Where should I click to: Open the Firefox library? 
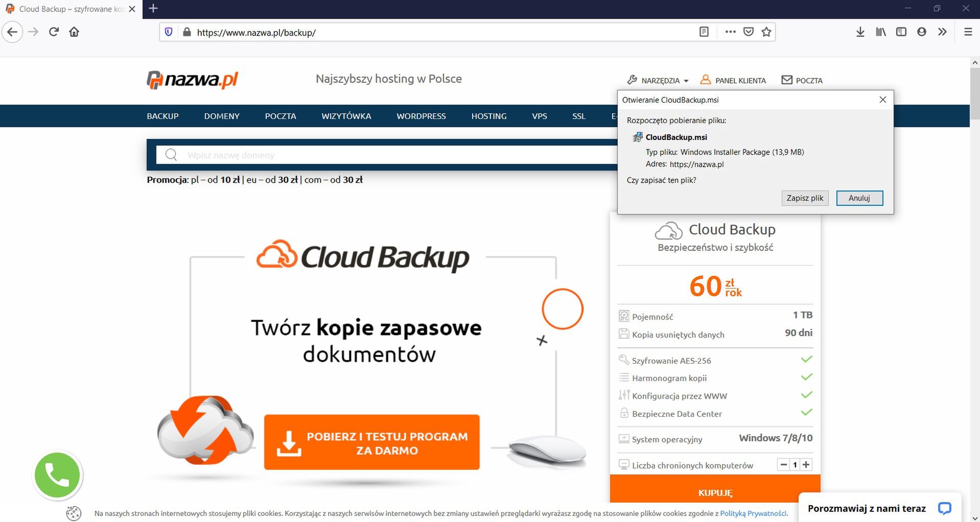881,32
